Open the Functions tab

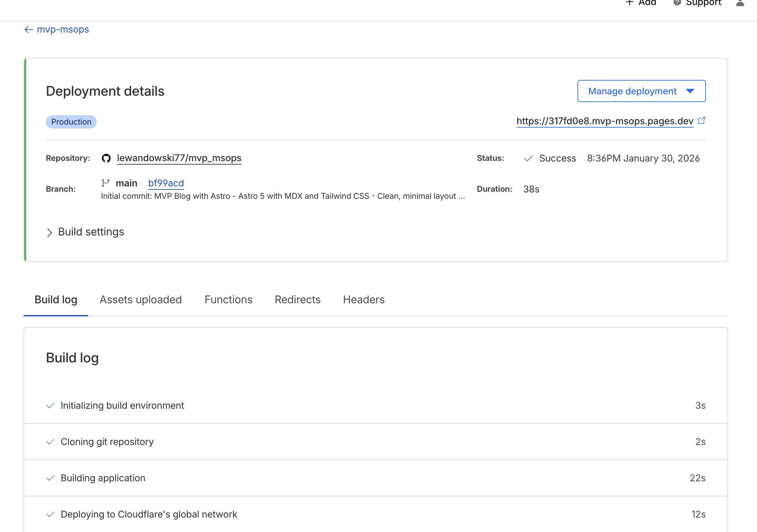228,300
